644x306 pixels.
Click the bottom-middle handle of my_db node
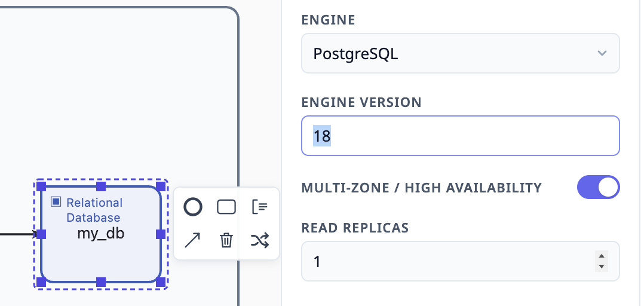(101, 282)
